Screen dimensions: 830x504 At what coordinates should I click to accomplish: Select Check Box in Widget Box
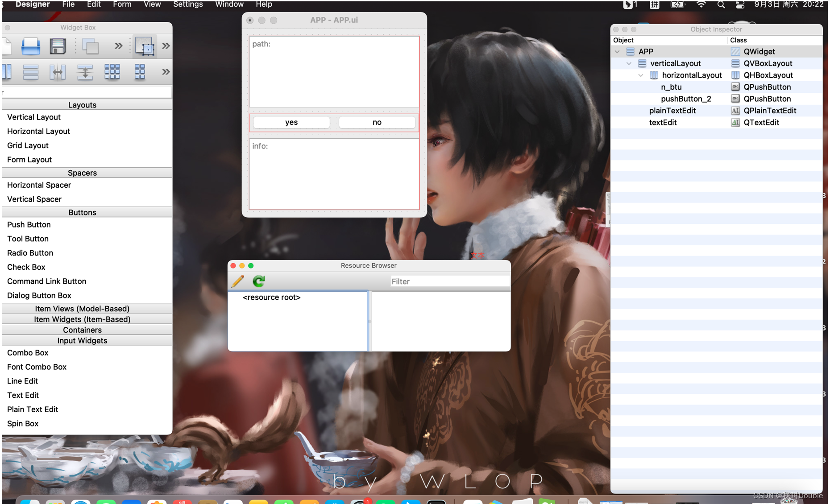tap(26, 267)
